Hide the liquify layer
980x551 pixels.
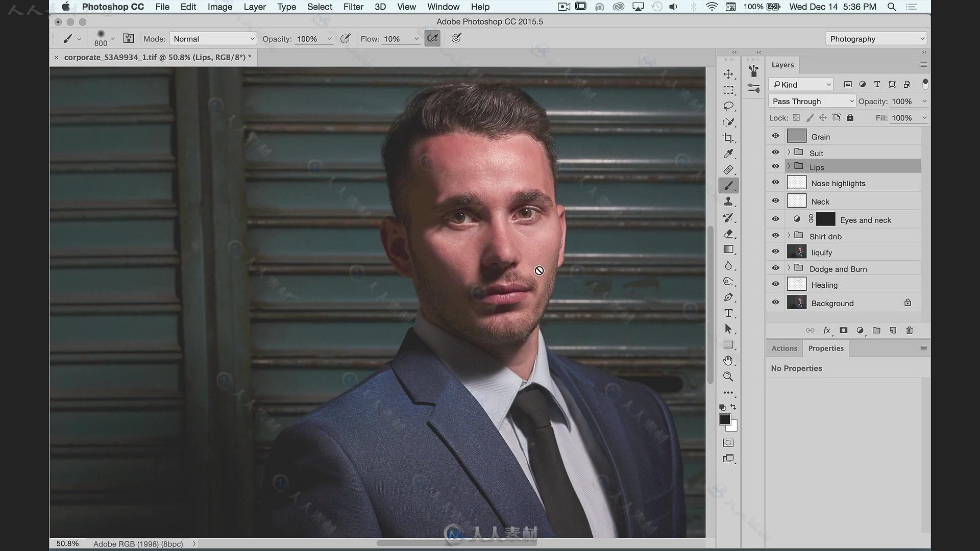click(x=775, y=252)
